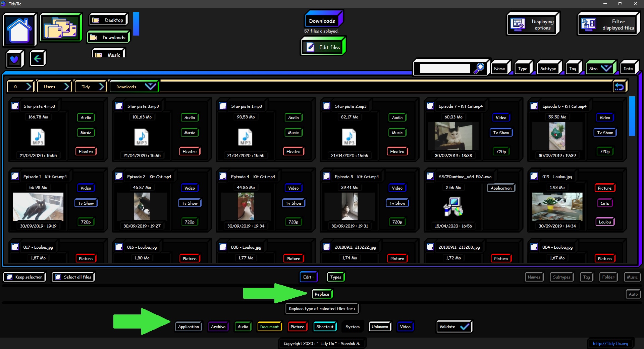Viewport: 644px width, 349px height.
Task: Toggle Keep selection checkbox
Action: [10, 277]
